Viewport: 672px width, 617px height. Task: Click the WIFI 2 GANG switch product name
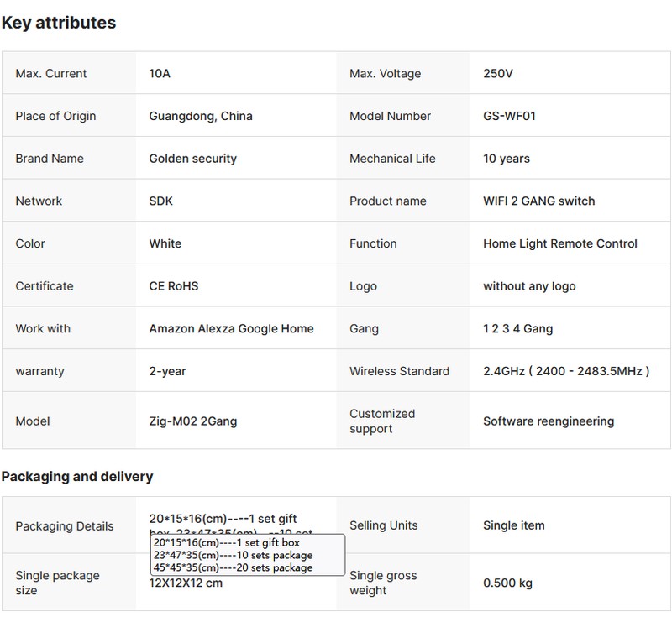click(538, 201)
